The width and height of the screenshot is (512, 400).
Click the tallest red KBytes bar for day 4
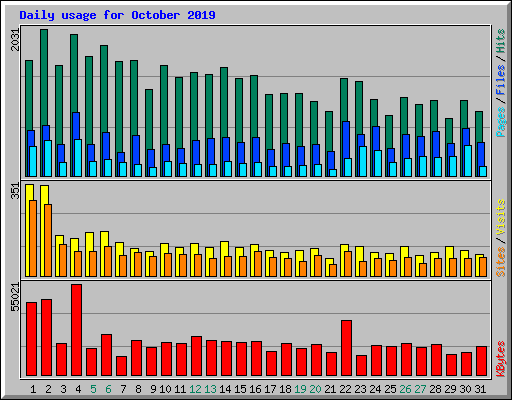pyautogui.click(x=76, y=330)
